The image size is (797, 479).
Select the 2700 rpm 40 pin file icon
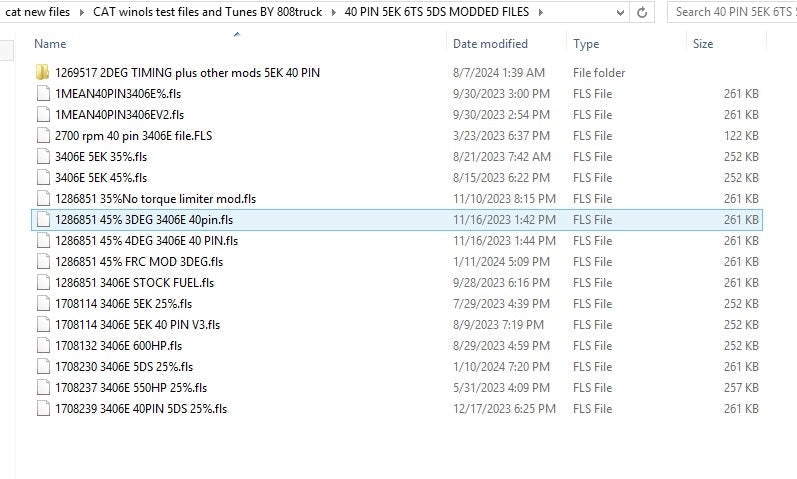42,136
